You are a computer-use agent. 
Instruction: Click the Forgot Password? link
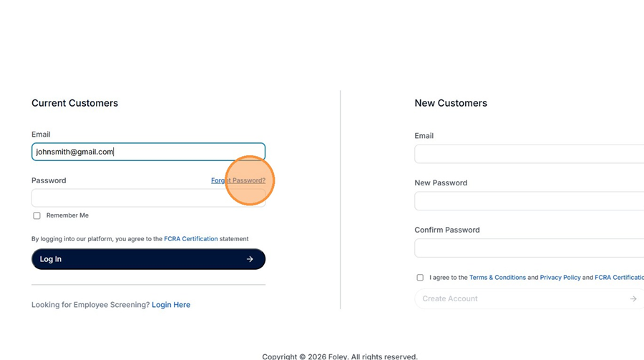[x=238, y=180]
